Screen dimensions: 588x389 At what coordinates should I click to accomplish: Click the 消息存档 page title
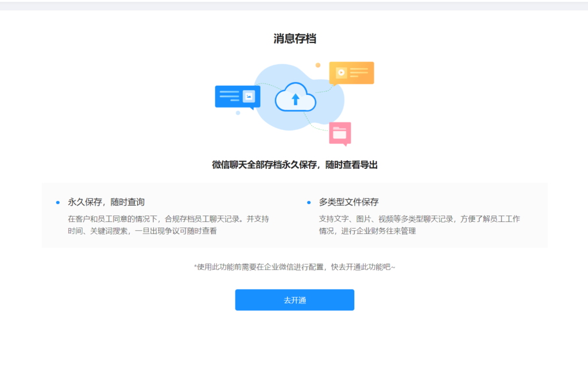(x=295, y=39)
